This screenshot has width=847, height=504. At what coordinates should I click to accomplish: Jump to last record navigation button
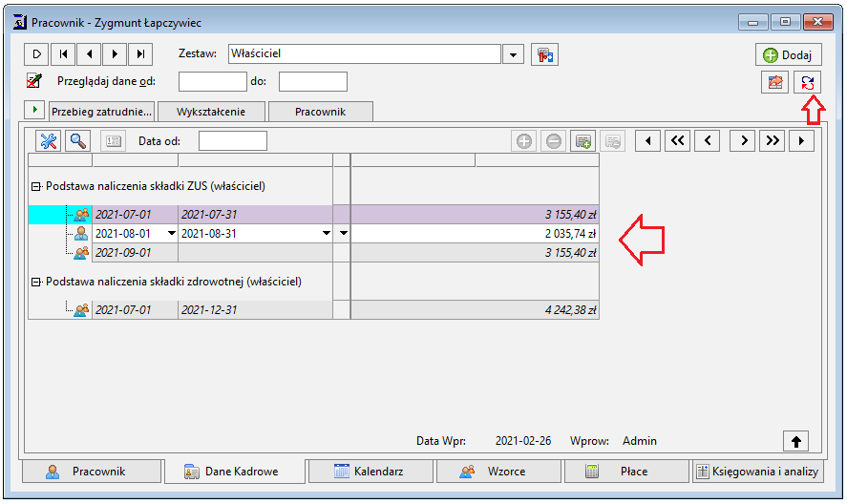(141, 54)
